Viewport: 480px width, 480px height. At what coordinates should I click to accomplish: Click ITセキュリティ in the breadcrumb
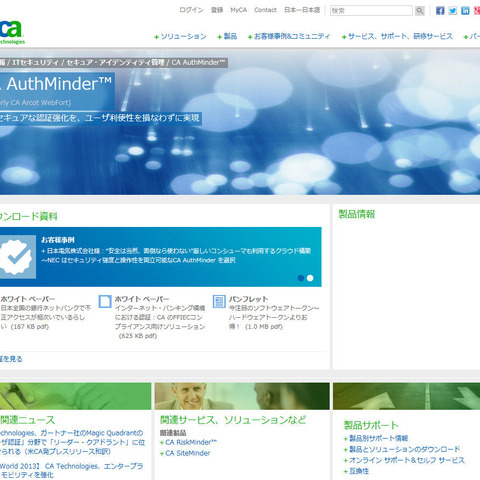pos(35,62)
